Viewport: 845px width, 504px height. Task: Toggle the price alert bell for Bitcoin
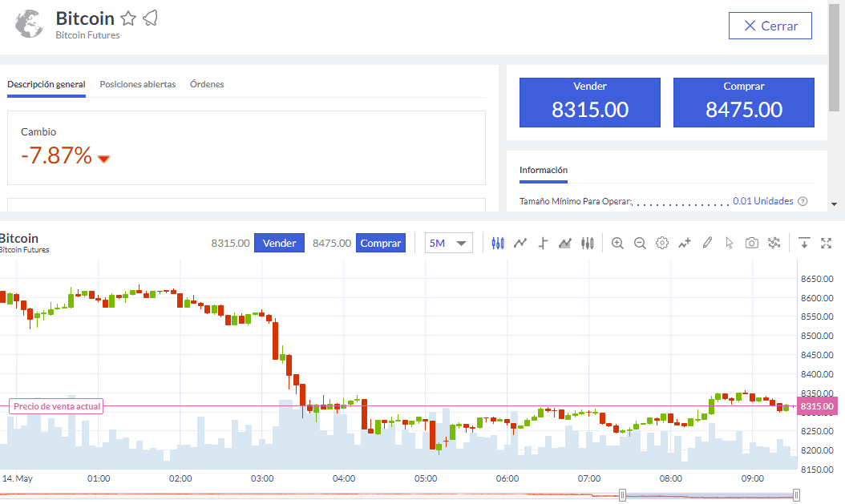[x=149, y=18]
